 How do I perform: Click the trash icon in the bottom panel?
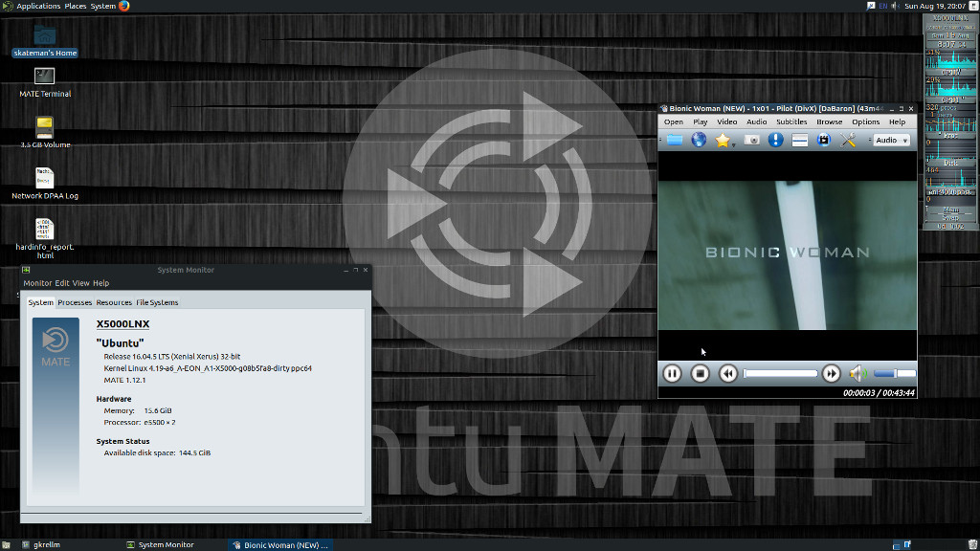972,544
